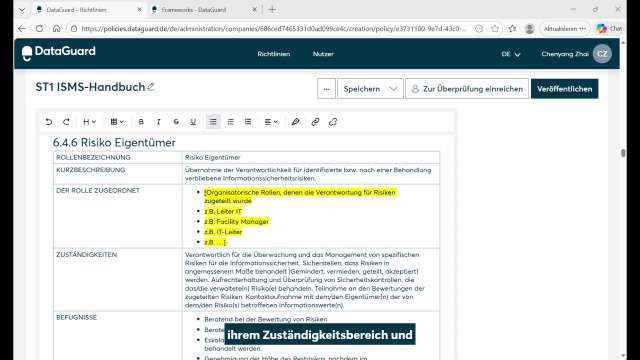The width and height of the screenshot is (640, 360).
Task: Click the Veröffentlichen button
Action: click(x=564, y=89)
